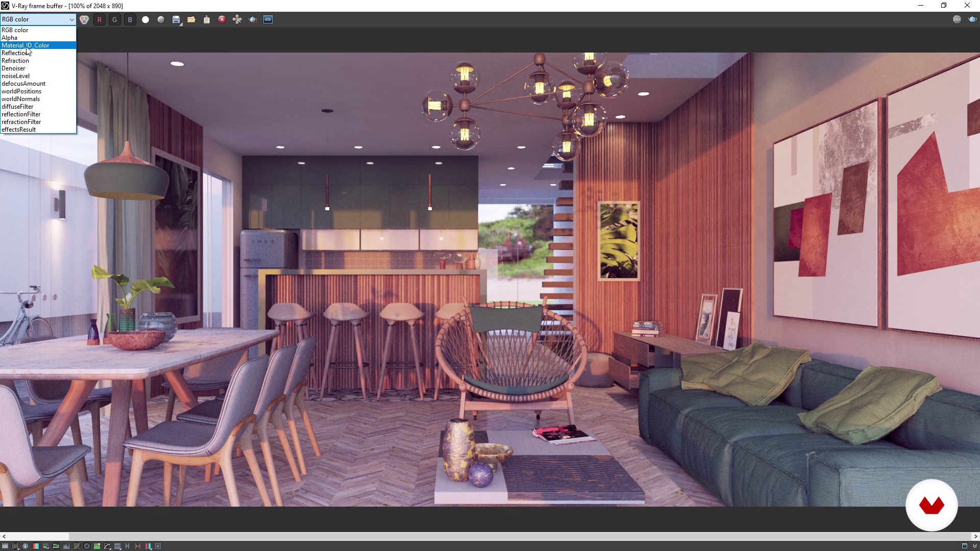Open lens effects settings icon
The image size is (980, 551).
pos(158,546)
